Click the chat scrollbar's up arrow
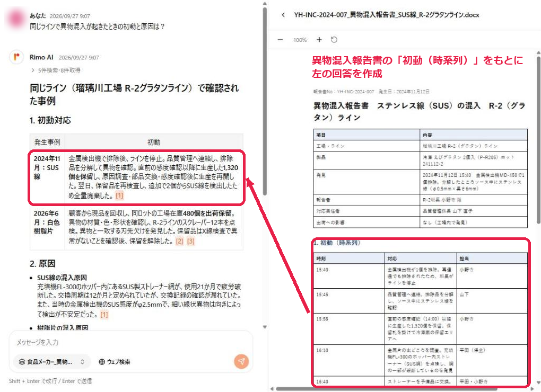The height and width of the screenshot is (392, 541). coord(265,4)
